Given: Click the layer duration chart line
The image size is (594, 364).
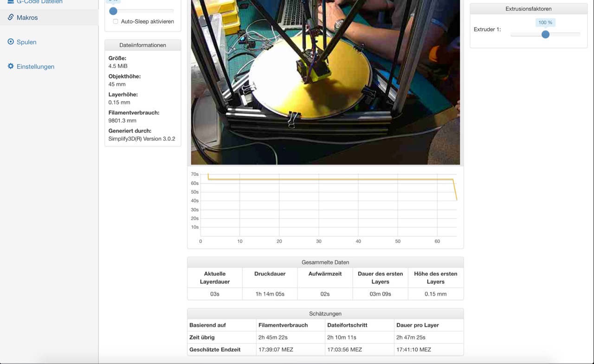Looking at the screenshot, I should pos(325,179).
